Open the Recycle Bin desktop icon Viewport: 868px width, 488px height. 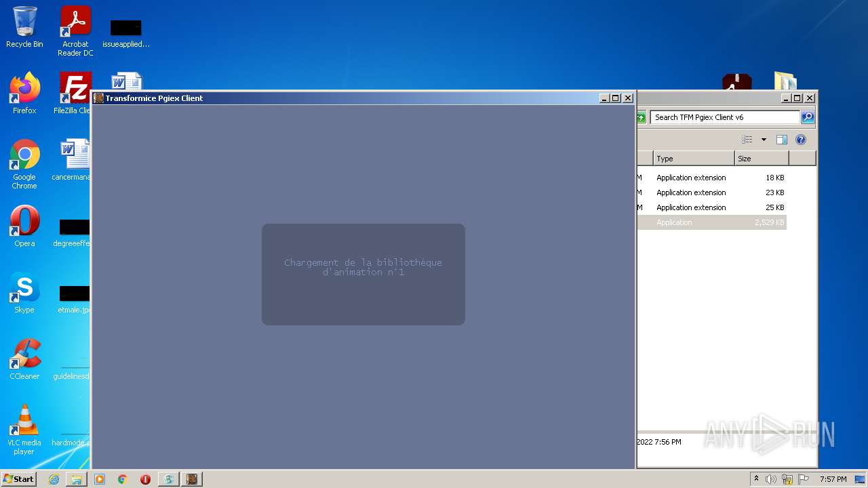tap(24, 27)
